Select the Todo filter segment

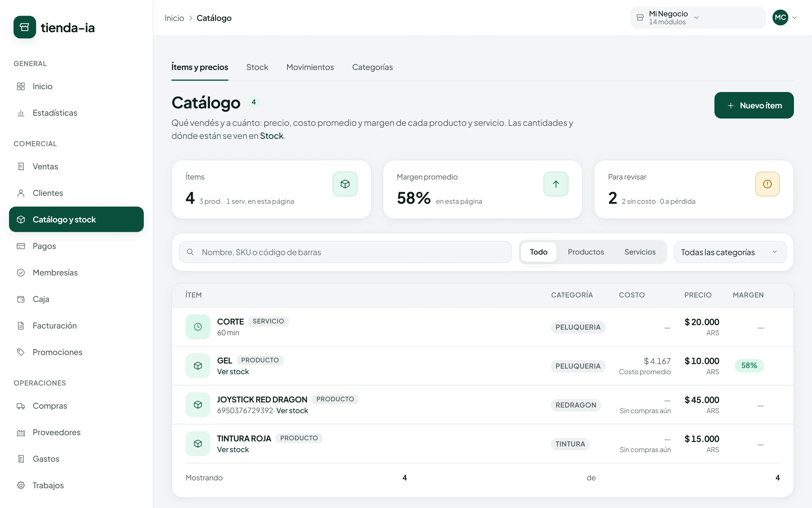pyautogui.click(x=539, y=252)
